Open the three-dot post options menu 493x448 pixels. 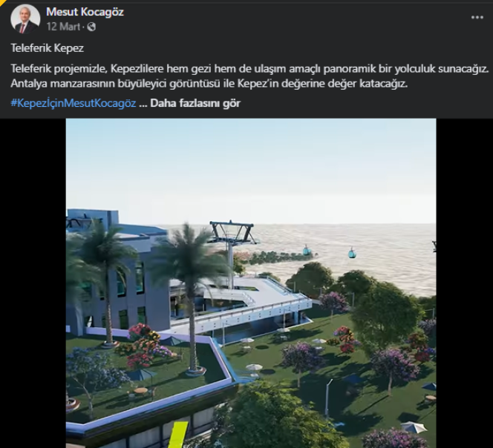pos(477,18)
